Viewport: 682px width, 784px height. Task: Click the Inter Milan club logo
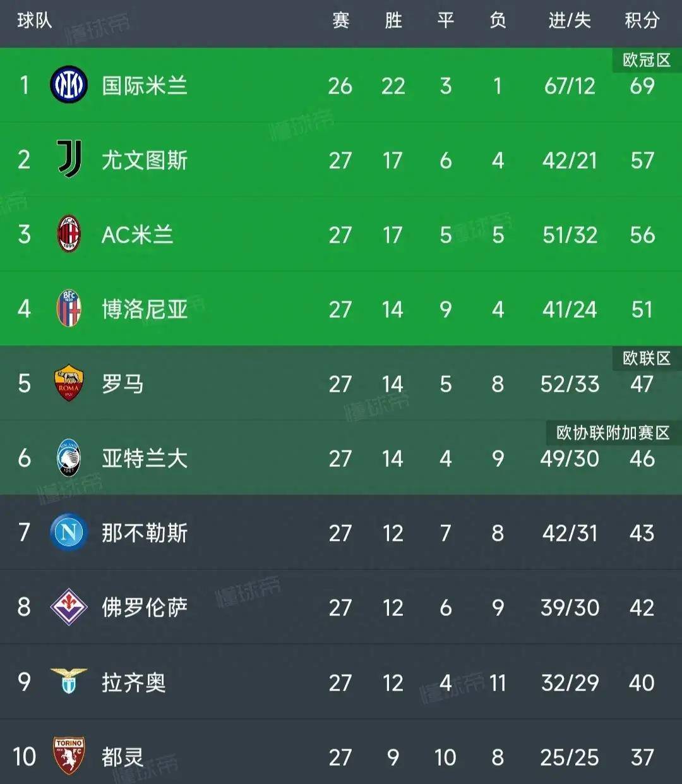[68, 85]
